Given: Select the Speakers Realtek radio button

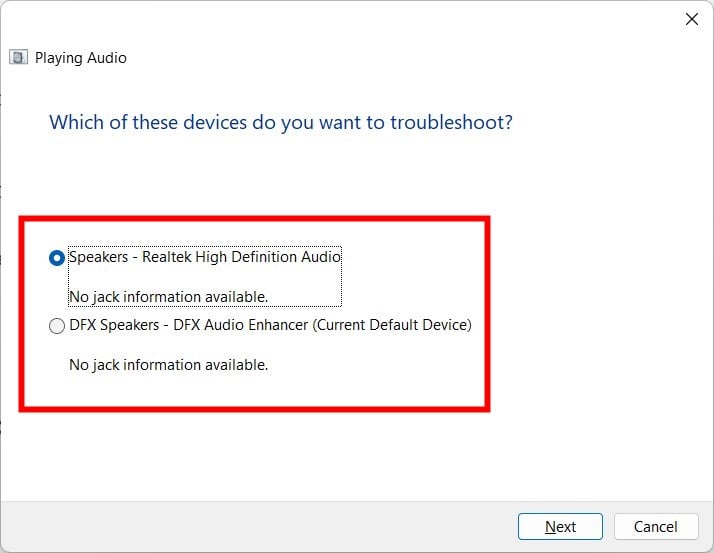Looking at the screenshot, I should tap(56, 258).
